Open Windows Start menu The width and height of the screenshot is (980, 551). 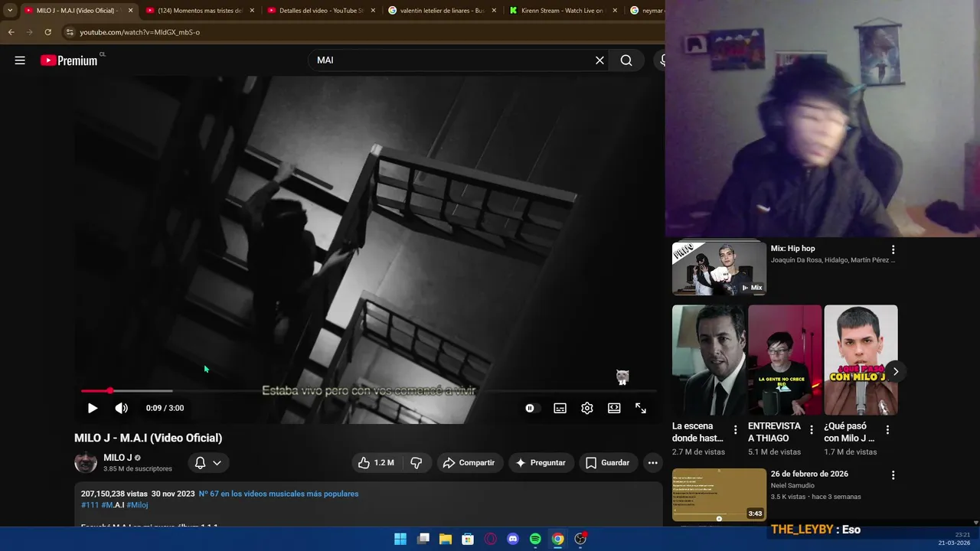400,539
